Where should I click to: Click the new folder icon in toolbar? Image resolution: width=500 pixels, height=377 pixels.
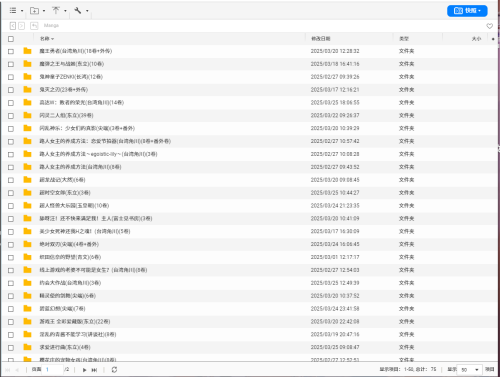pyautogui.click(x=34, y=11)
